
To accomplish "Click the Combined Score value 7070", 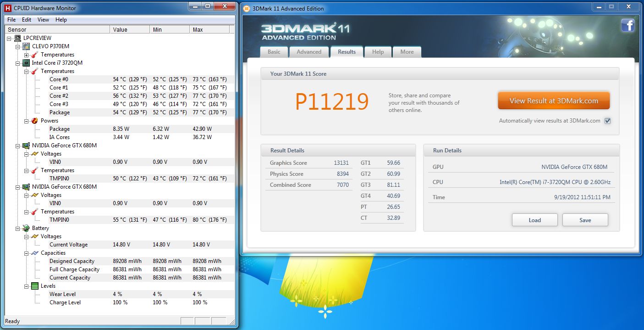I will (342, 185).
